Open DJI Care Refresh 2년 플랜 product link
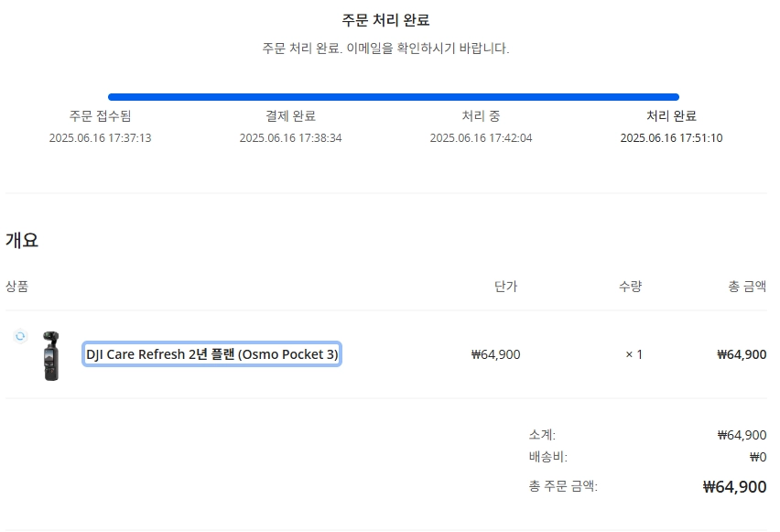Image resolution: width=780 pixels, height=532 pixels. 211,354
